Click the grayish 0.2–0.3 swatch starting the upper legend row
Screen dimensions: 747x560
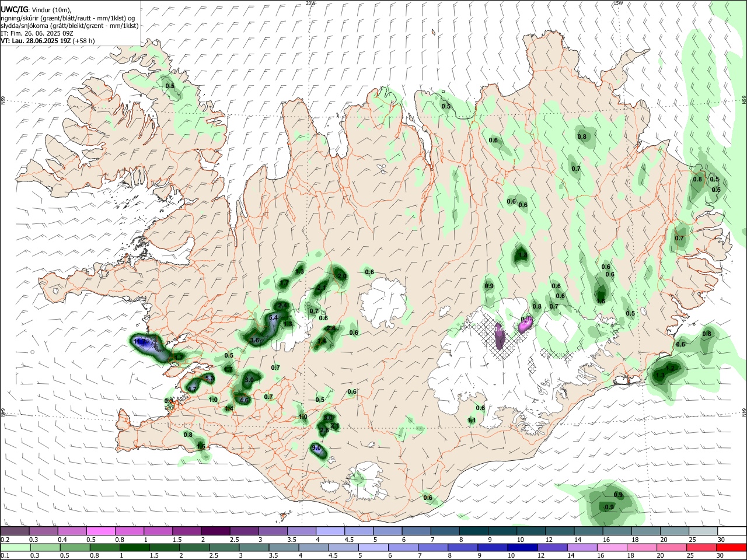coord(15,531)
